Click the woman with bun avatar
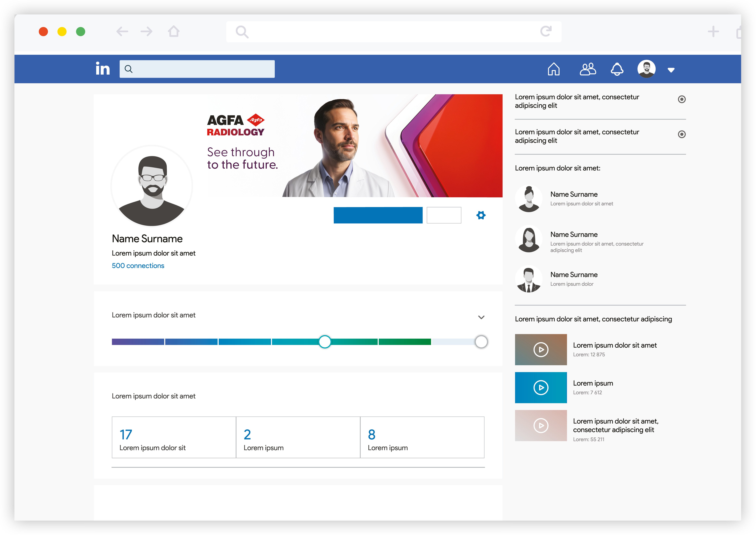 pos(529,198)
